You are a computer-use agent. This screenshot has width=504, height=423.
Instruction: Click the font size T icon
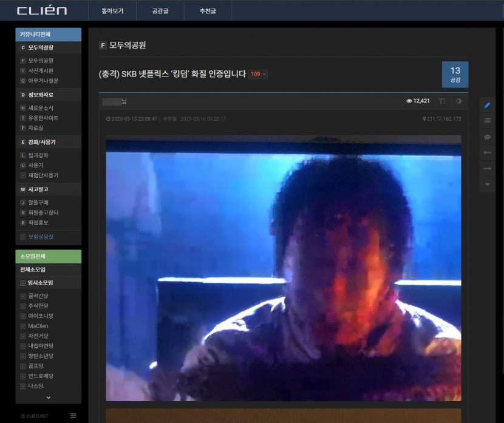442,101
